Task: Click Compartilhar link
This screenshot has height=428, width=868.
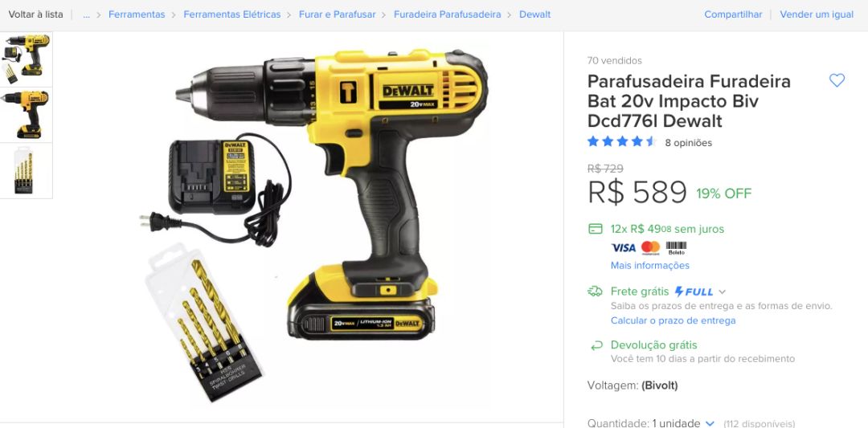Action: click(x=733, y=14)
